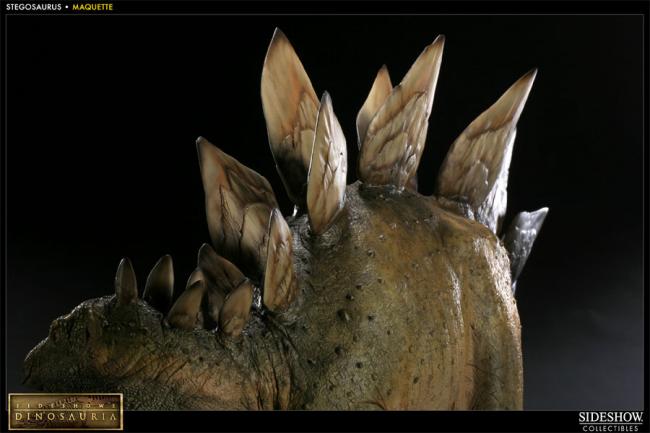Click the Sideshow Collectibles logo
This screenshot has height=433, width=650.
pos(610,421)
